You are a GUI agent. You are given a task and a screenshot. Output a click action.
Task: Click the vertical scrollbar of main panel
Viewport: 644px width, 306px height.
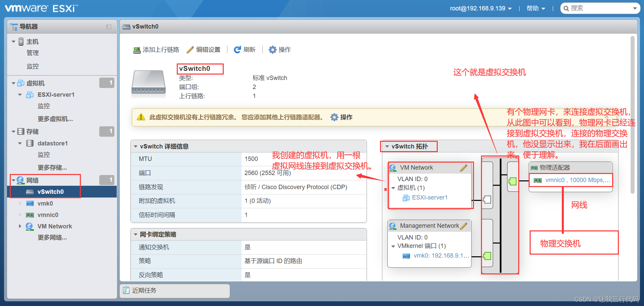(x=633, y=114)
